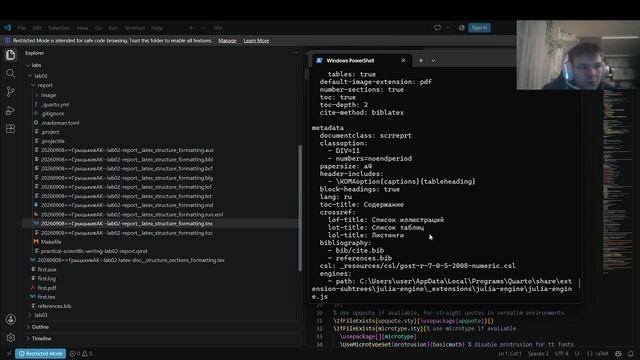Open the PowerShell new-tab dropdown arrow
The width and height of the screenshot is (640, 360).
(x=433, y=60)
